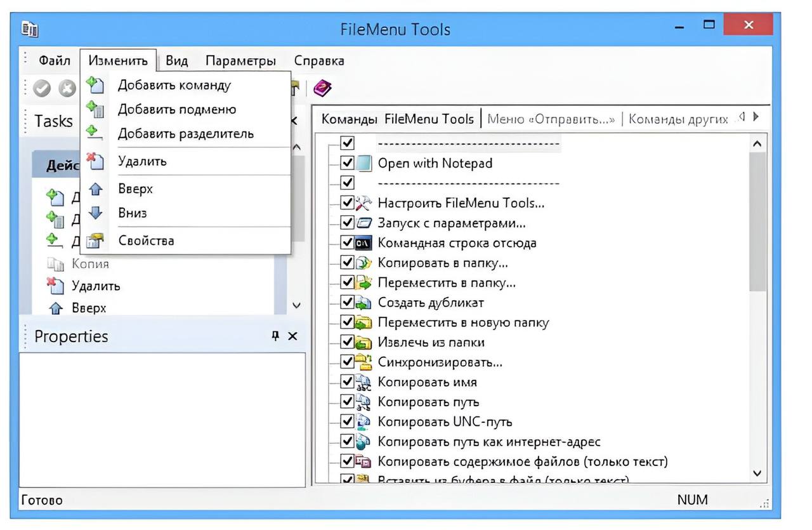This screenshot has height=530, width=812.
Task: Uncheck the Open with Notepad checkbox
Action: 347,163
